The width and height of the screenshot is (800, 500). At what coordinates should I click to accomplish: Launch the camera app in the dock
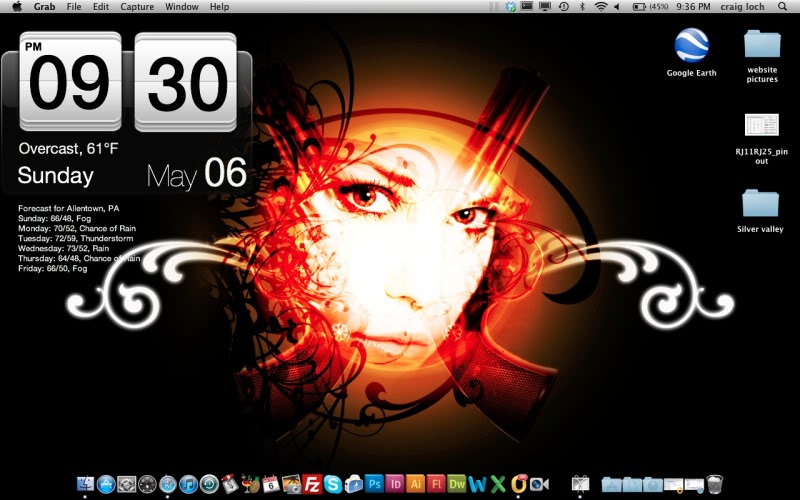(x=539, y=484)
